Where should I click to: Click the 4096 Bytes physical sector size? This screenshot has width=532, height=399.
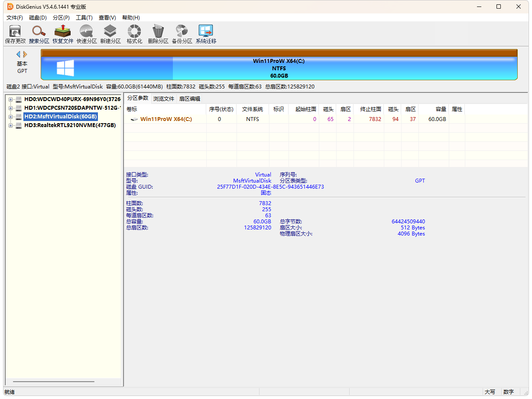pyautogui.click(x=411, y=234)
